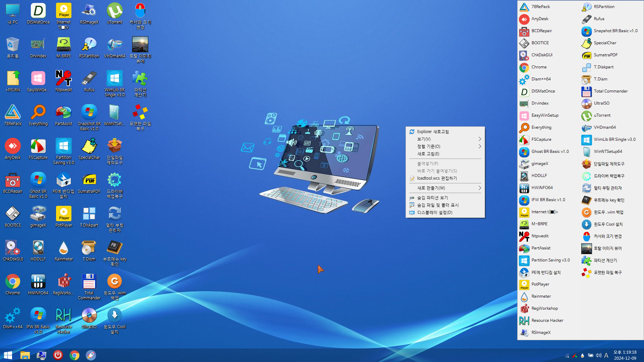Viewport: 644px width, 362px height.
Task: Select the PotPlayer desktop icon
Action: tap(64, 217)
